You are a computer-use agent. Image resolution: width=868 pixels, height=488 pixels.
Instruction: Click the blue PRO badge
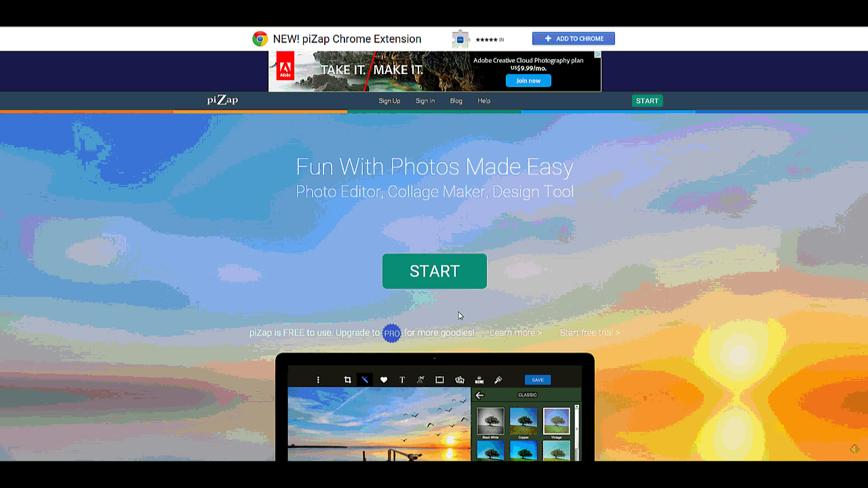pyautogui.click(x=392, y=333)
